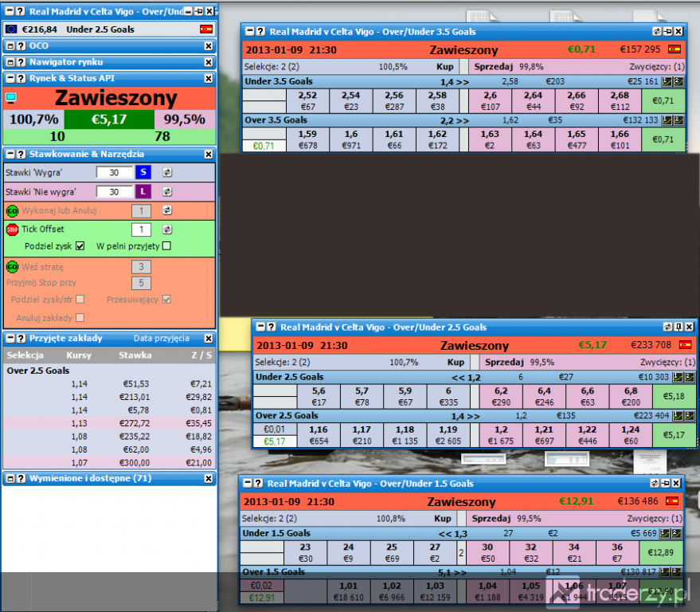The height and width of the screenshot is (612, 700).
Task: Toggle the Anuluj zakłady checkbox
Action: [x=80, y=318]
